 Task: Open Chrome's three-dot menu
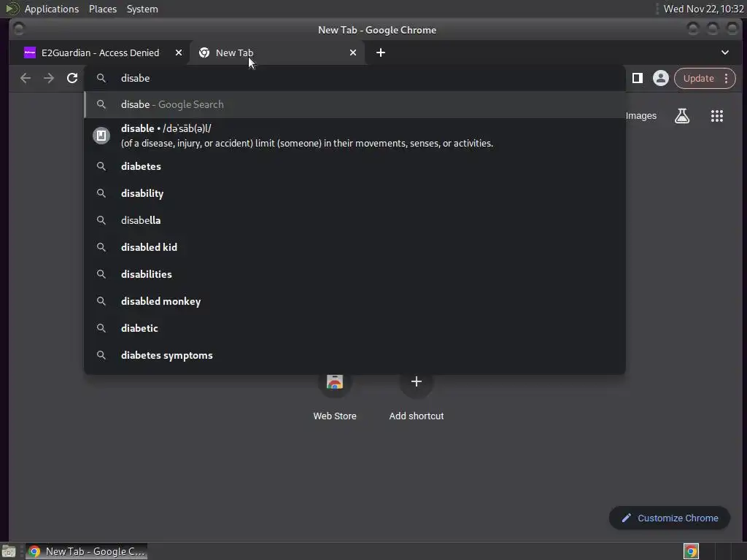click(x=726, y=78)
